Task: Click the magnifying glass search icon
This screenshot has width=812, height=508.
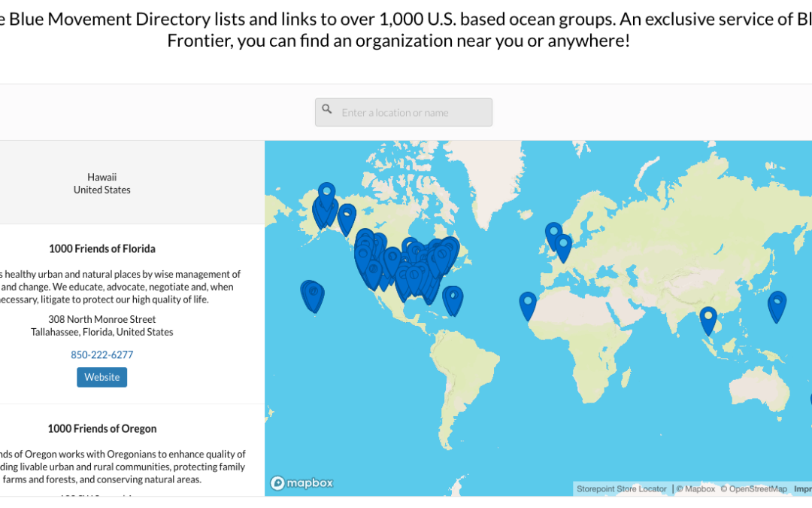Action: tap(326, 108)
